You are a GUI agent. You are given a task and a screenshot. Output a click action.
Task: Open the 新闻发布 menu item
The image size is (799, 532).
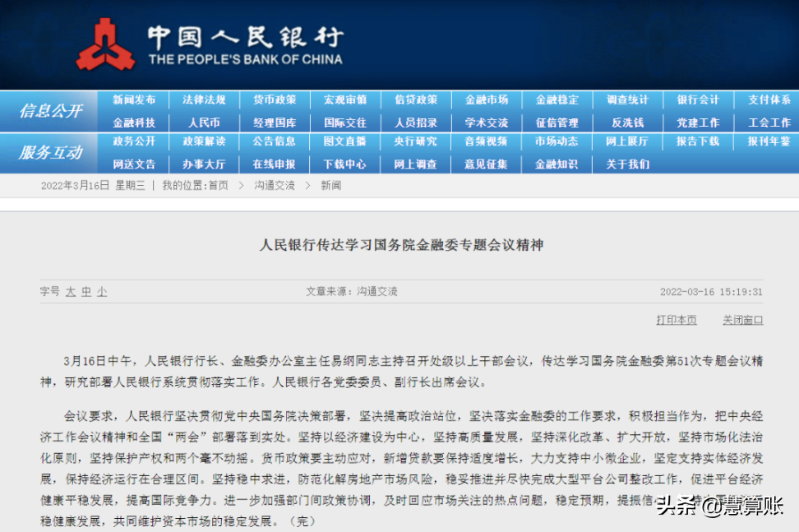(134, 99)
